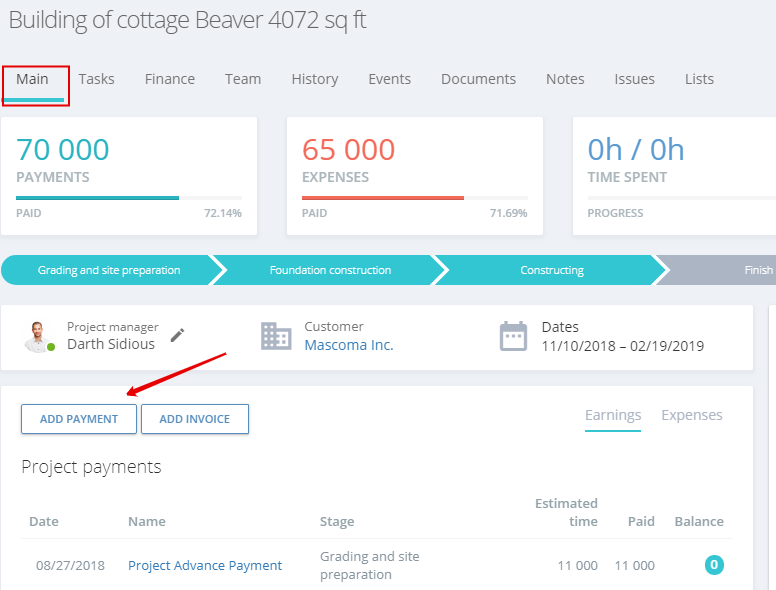The height and width of the screenshot is (590, 776).
Task: Sort by the Date column header
Action: tap(44, 522)
